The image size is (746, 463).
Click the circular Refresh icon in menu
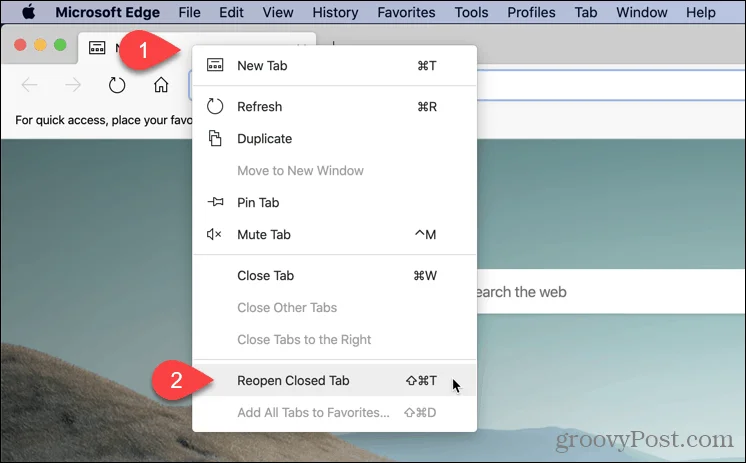(x=215, y=106)
